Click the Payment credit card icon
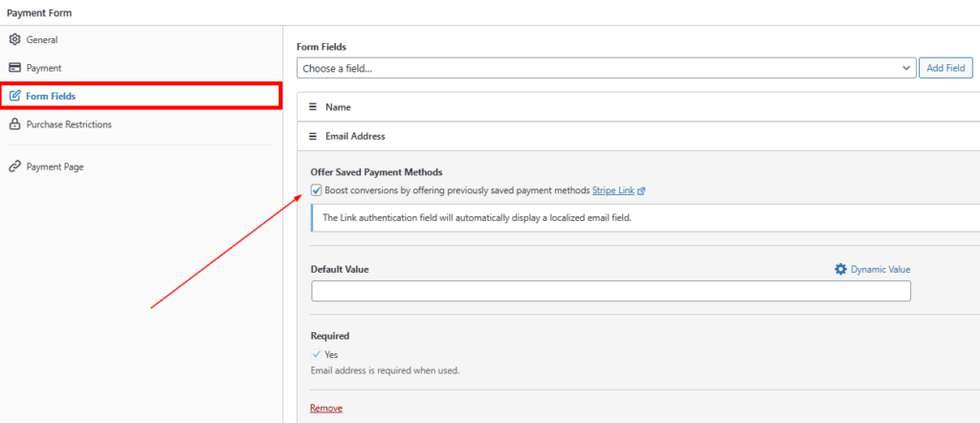 [14, 68]
